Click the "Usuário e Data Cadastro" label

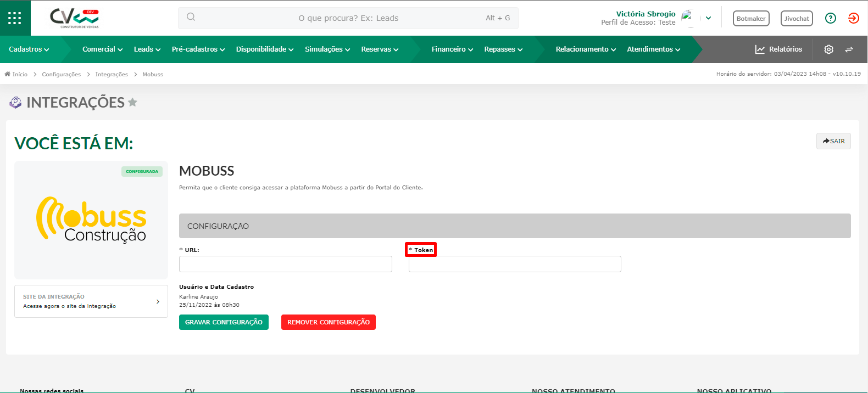[216, 287]
